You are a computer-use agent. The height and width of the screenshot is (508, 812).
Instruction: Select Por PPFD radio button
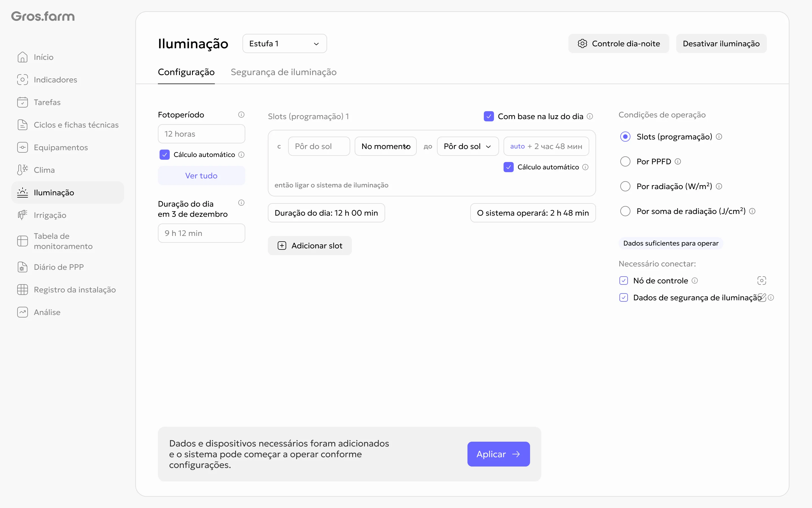click(x=625, y=161)
